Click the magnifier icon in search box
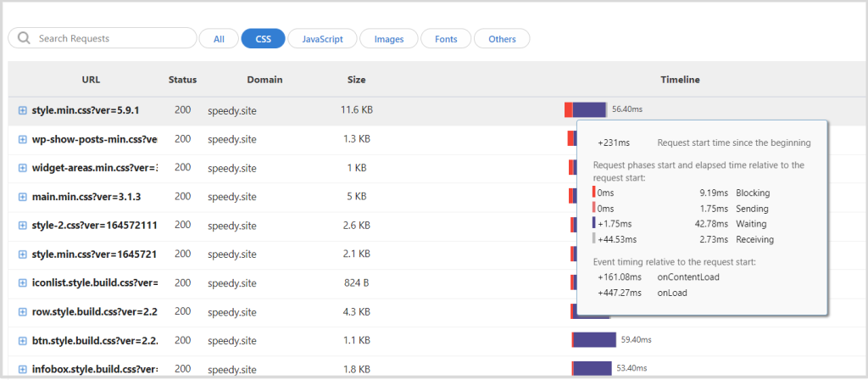The image size is (868, 380). (x=23, y=38)
